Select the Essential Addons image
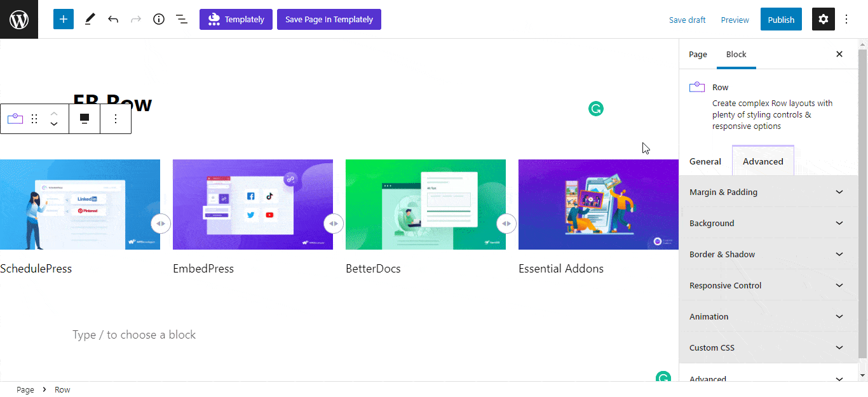Viewport: 868px width, 397px height. click(599, 205)
